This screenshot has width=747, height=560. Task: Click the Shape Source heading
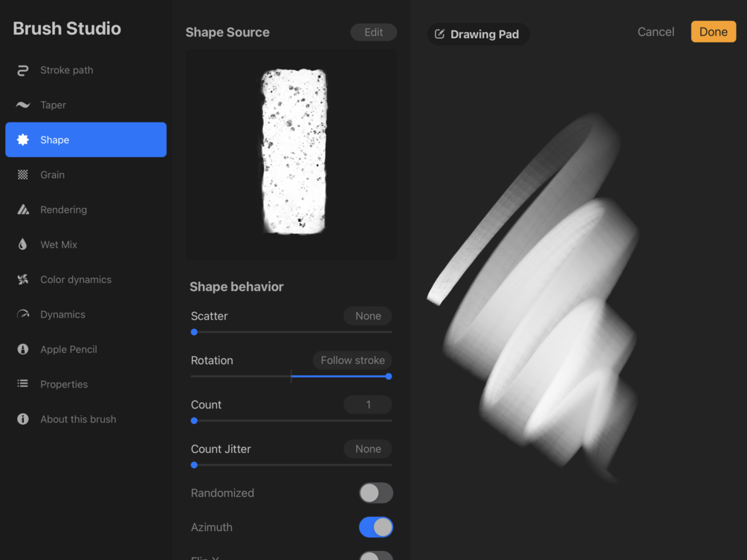pyautogui.click(x=227, y=32)
